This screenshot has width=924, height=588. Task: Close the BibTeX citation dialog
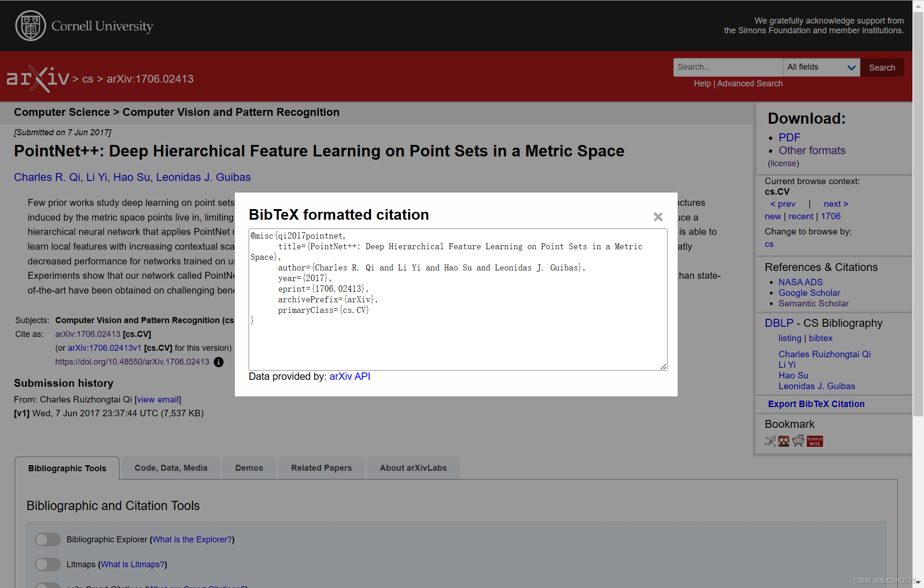[658, 216]
